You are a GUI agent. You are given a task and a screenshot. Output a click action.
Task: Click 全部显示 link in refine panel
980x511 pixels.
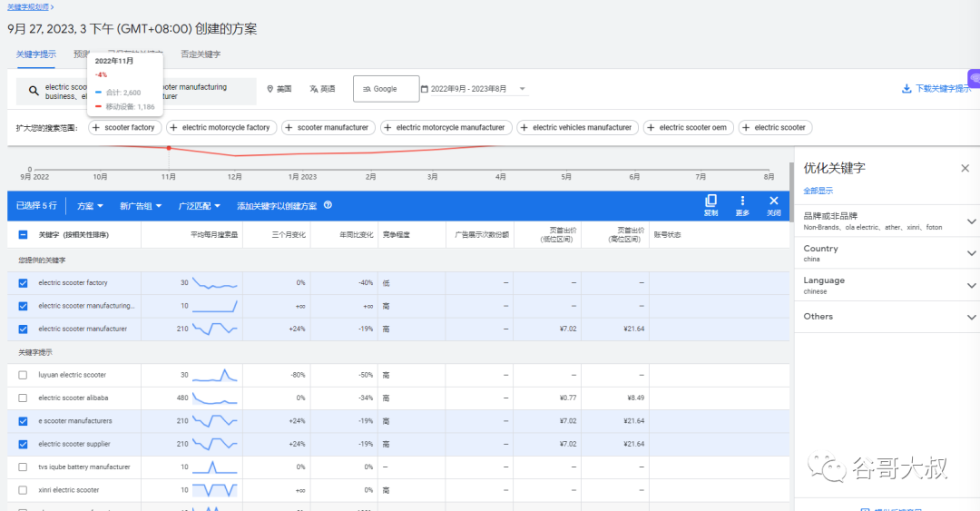tap(818, 191)
